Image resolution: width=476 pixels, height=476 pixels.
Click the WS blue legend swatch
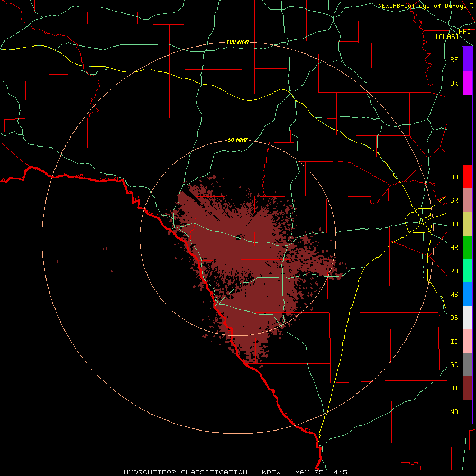pos(467,294)
